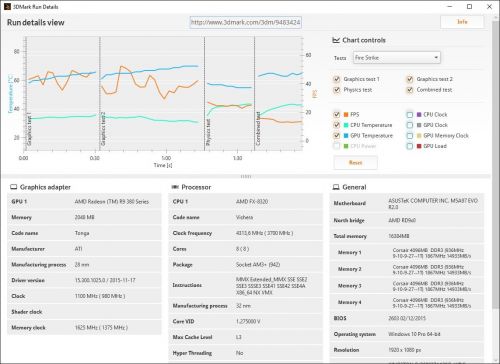Toggle the Graphics test 2 checkbox
Screen dimensions: 500x364
[x=409, y=79]
